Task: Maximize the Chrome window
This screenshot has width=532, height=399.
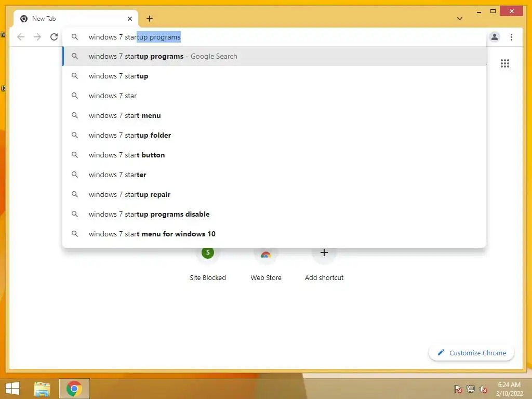Action: [493, 11]
